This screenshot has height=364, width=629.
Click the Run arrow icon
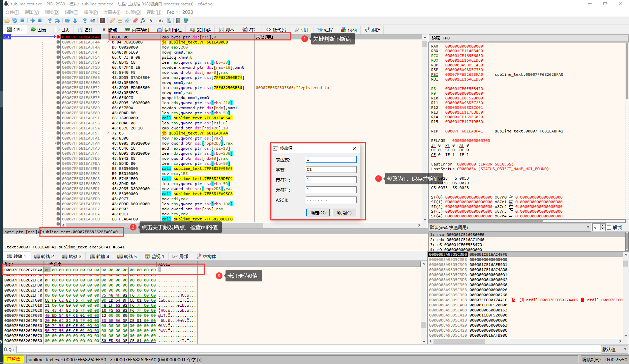[32, 21]
